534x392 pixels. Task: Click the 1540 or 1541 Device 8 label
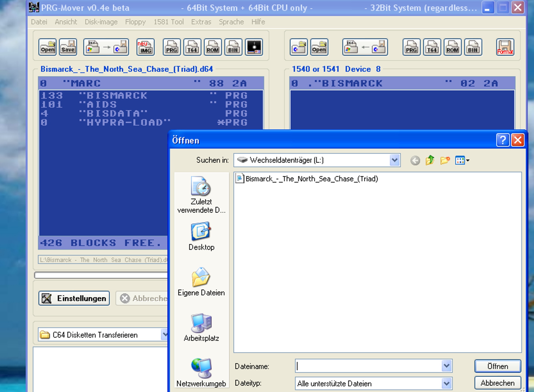pos(336,69)
